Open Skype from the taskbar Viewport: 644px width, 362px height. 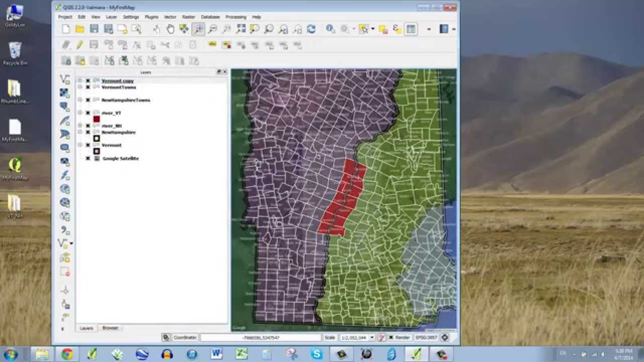[x=316, y=354]
